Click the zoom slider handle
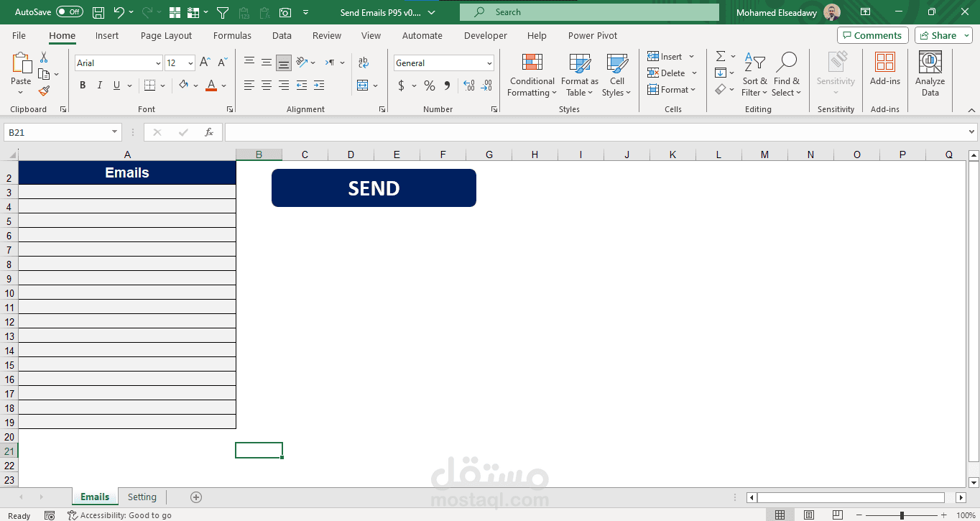The image size is (980, 521). [902, 515]
